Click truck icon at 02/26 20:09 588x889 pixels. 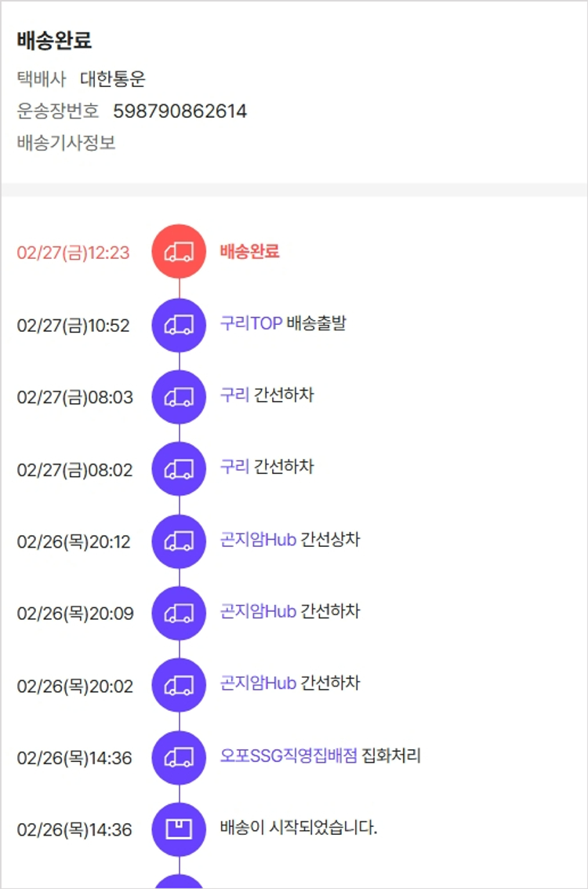(179, 614)
